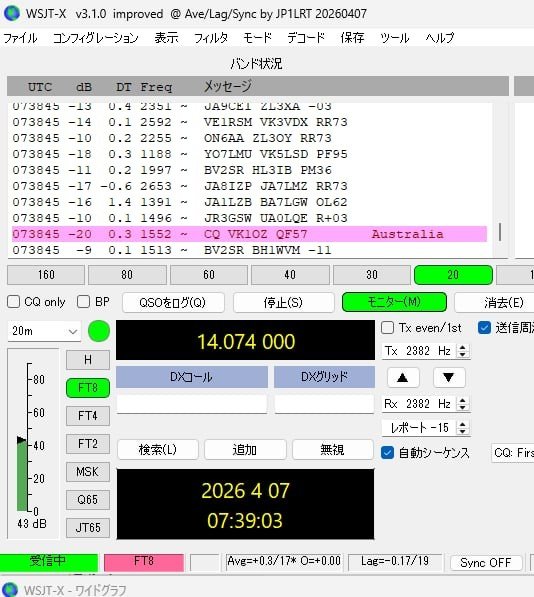Image resolution: width=534 pixels, height=597 pixels.
Task: Click the green status indicator circle
Action: pyautogui.click(x=99, y=331)
